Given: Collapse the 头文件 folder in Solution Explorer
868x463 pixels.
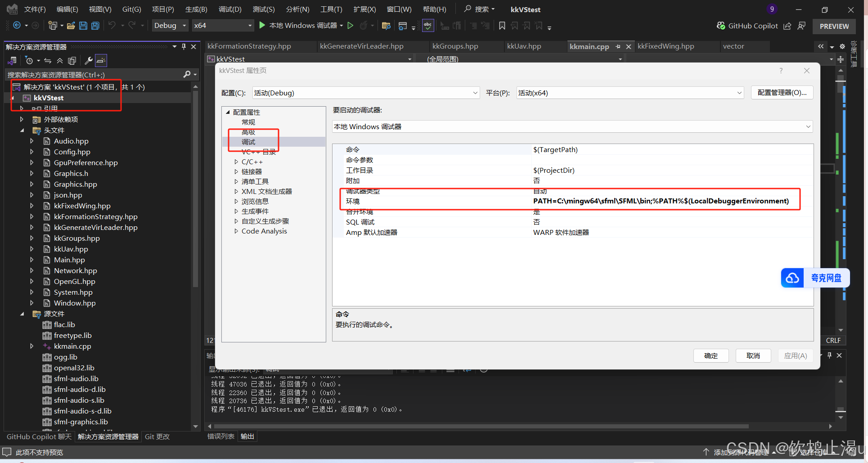Looking at the screenshot, I should tap(22, 130).
